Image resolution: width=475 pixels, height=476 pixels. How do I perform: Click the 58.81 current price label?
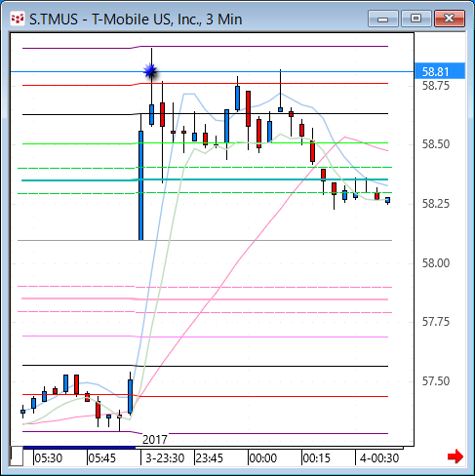pyautogui.click(x=440, y=71)
